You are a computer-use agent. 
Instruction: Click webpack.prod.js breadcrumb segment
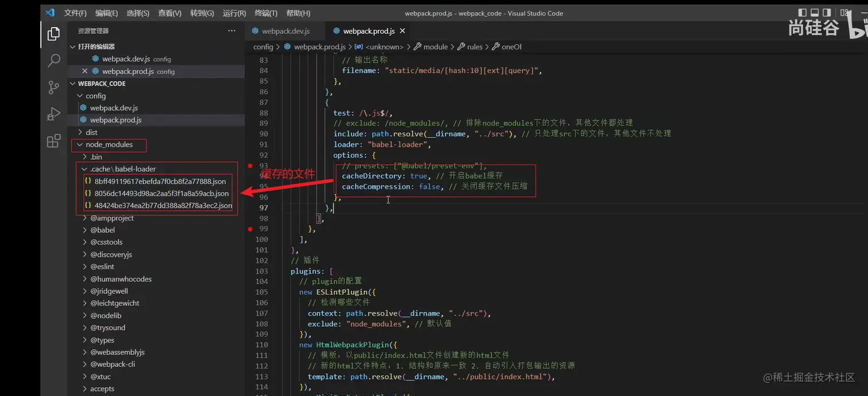pos(315,47)
